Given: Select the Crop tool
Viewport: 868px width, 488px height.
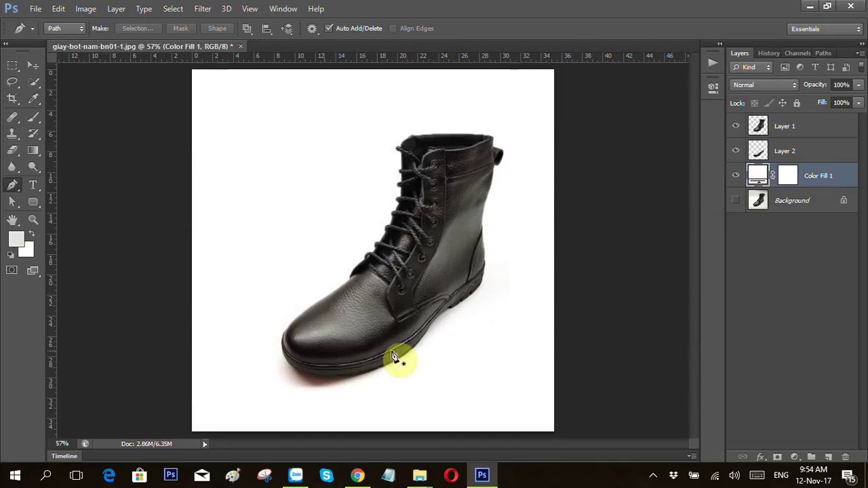Looking at the screenshot, I should (12, 99).
